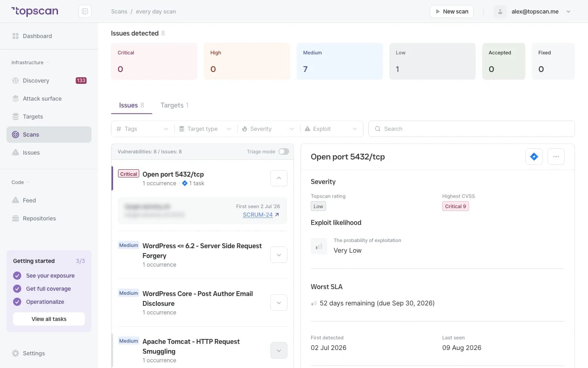Open the Exploit filter dropdown
Image resolution: width=588 pixels, height=368 pixels.
tap(331, 129)
